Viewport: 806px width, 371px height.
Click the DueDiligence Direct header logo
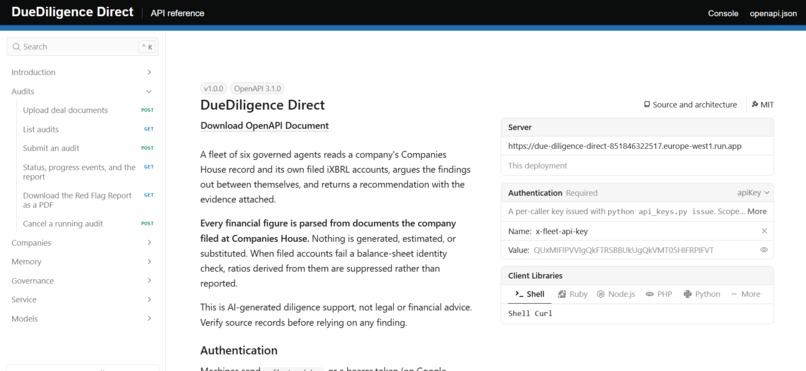72,12
